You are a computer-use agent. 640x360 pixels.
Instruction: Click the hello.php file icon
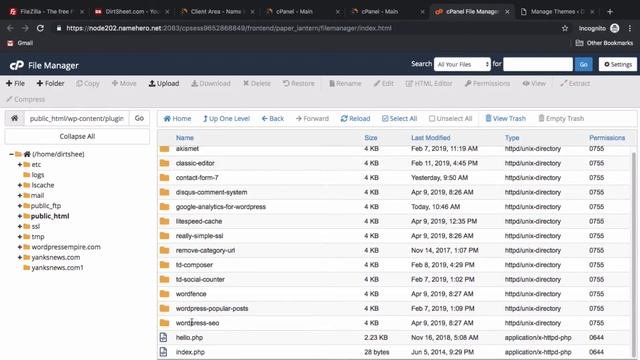pyautogui.click(x=163, y=338)
